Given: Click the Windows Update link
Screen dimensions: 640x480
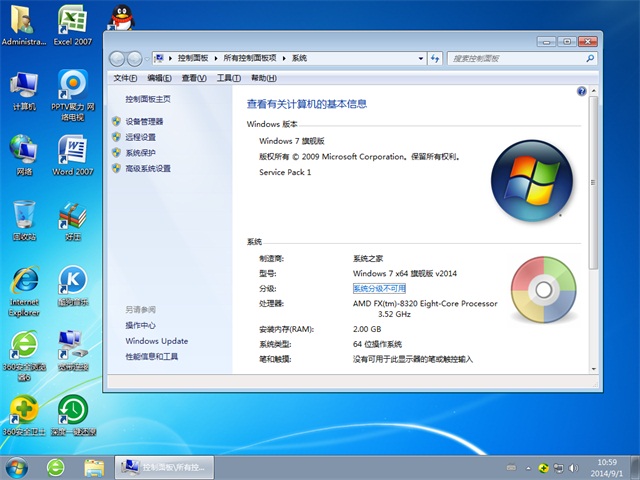Looking at the screenshot, I should pos(156,341).
